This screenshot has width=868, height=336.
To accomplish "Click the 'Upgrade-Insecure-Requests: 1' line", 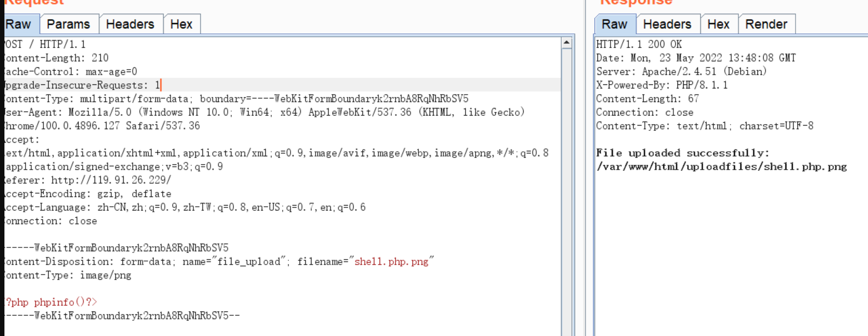I will pyautogui.click(x=82, y=85).
